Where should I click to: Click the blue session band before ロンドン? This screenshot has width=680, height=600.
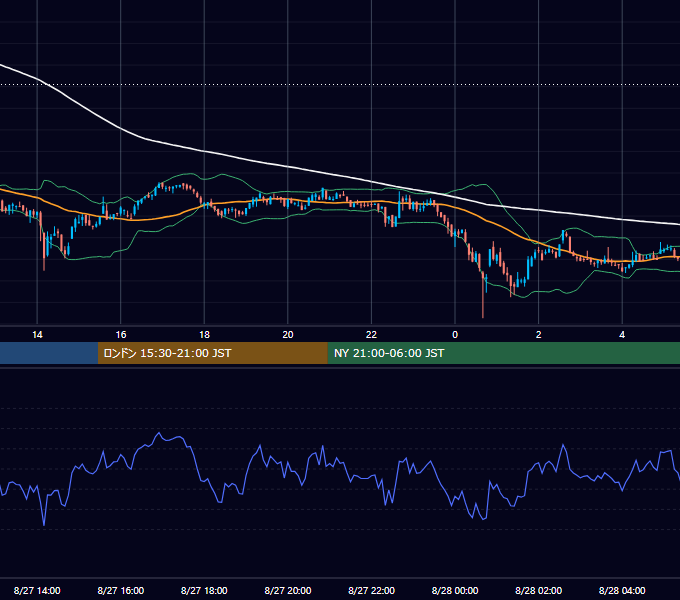tap(49, 353)
